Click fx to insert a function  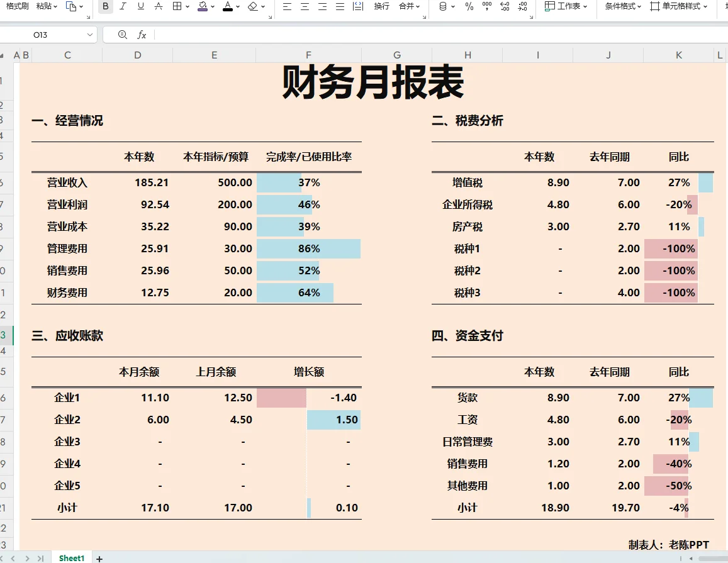[141, 35]
